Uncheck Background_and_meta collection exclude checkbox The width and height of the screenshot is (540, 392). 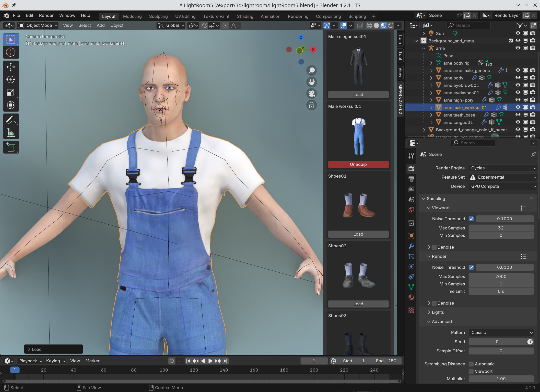tap(511, 41)
